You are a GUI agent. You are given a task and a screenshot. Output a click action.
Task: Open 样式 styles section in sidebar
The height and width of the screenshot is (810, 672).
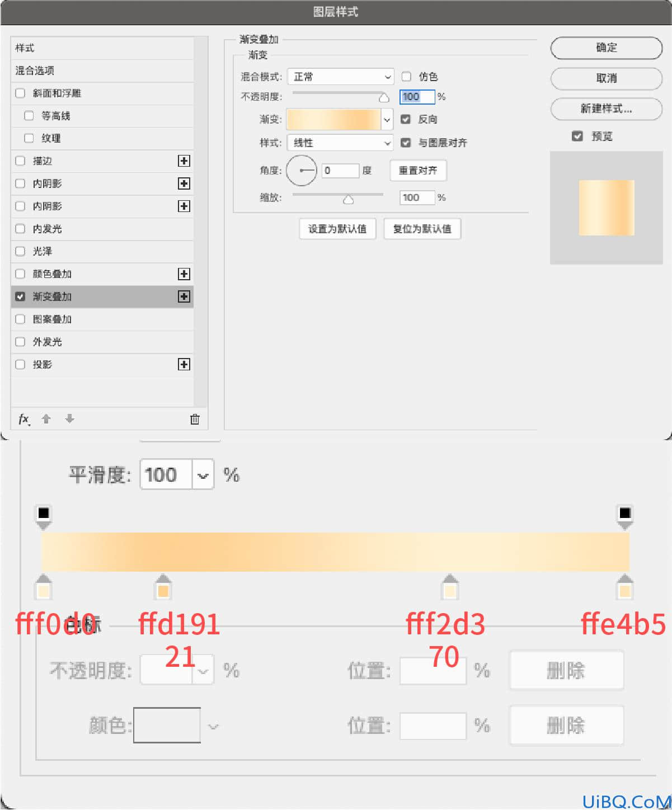click(102, 48)
